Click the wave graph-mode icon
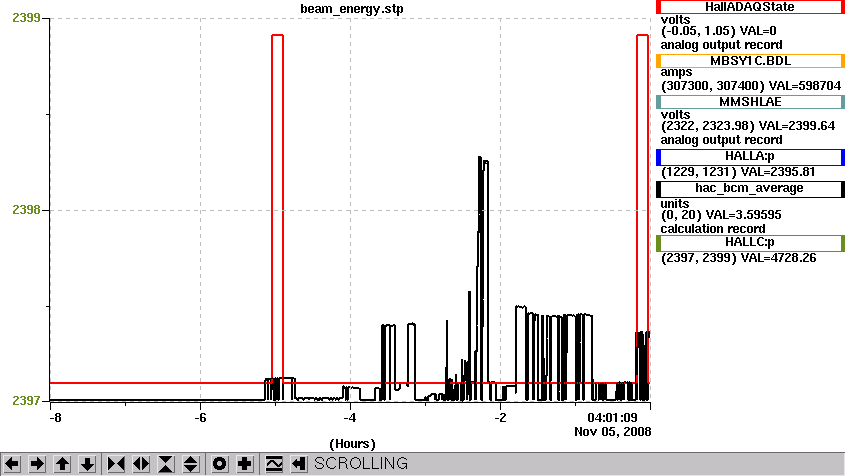 tap(274, 464)
